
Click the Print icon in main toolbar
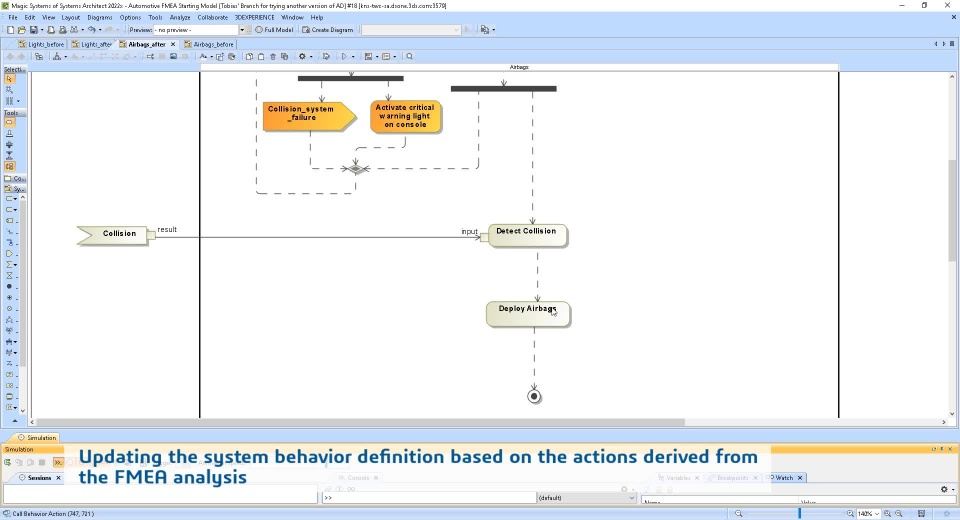[51, 29]
